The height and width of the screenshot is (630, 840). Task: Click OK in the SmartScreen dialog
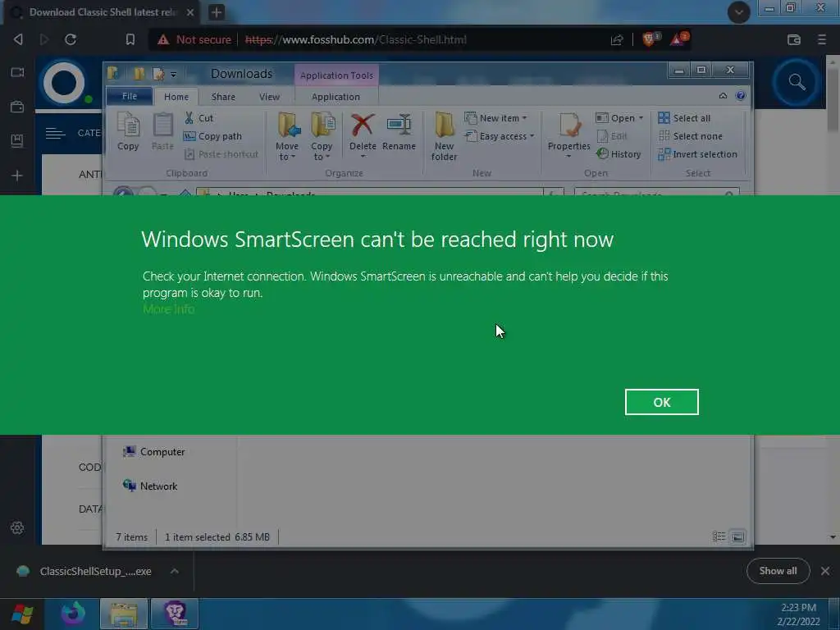662,402
